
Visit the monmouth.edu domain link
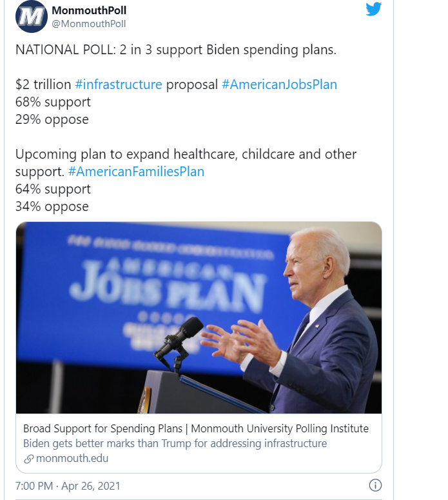[72, 459]
